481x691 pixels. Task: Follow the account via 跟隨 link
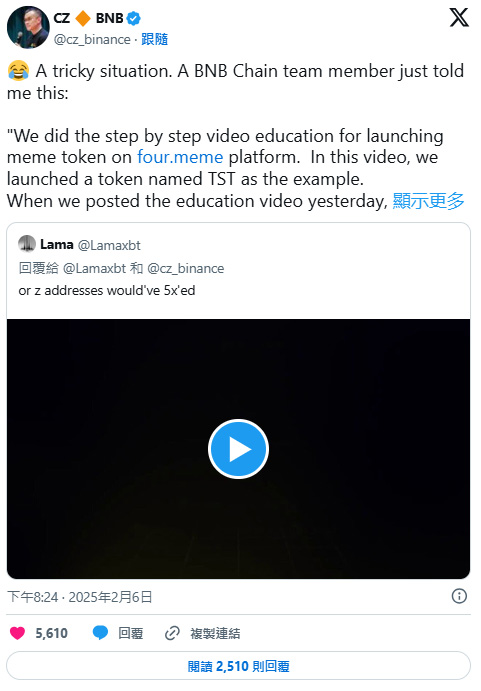click(154, 39)
